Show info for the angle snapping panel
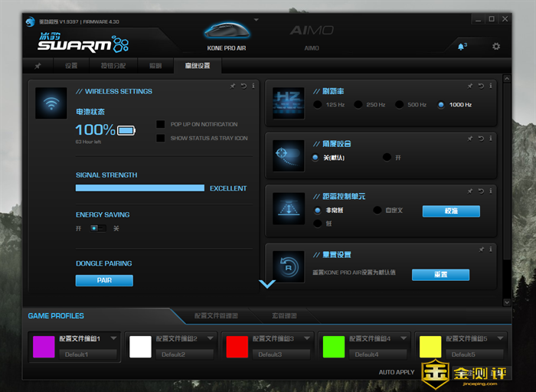The height and width of the screenshot is (392, 536). pyautogui.click(x=491, y=139)
